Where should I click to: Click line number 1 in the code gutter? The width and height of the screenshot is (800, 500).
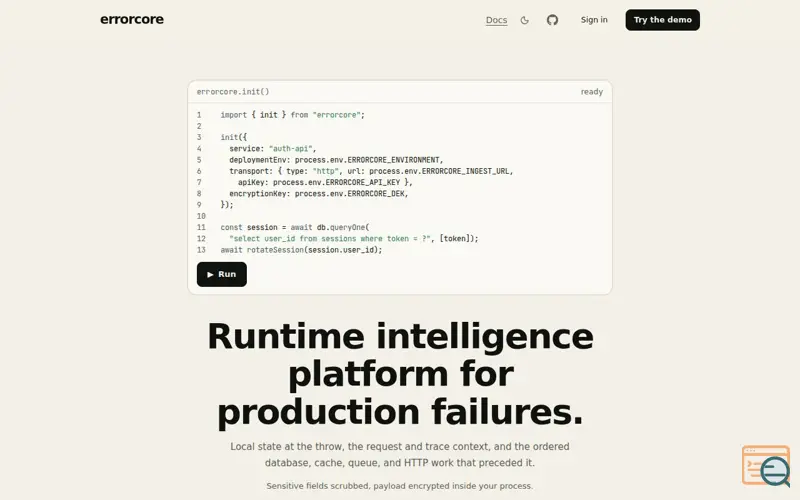click(199, 115)
